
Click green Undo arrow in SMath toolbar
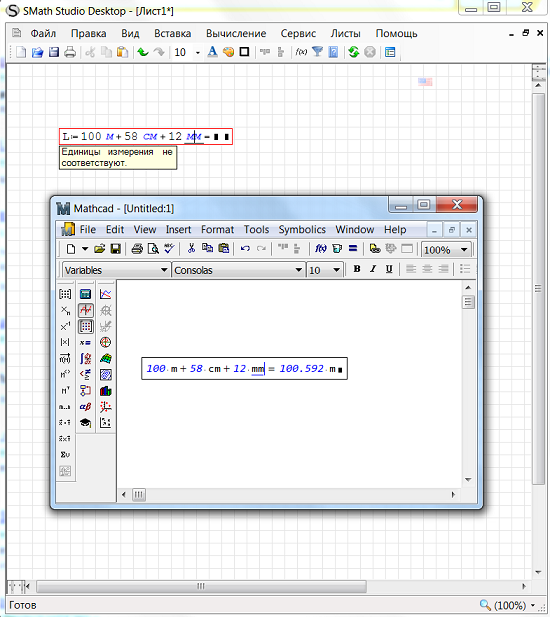pos(143,52)
